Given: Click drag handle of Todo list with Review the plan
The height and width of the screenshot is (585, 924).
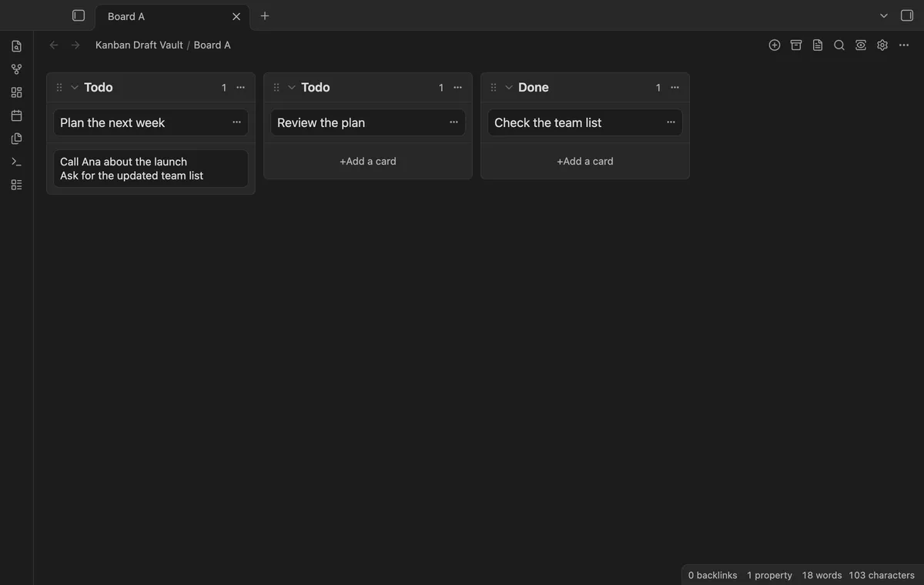Looking at the screenshot, I should tap(276, 88).
